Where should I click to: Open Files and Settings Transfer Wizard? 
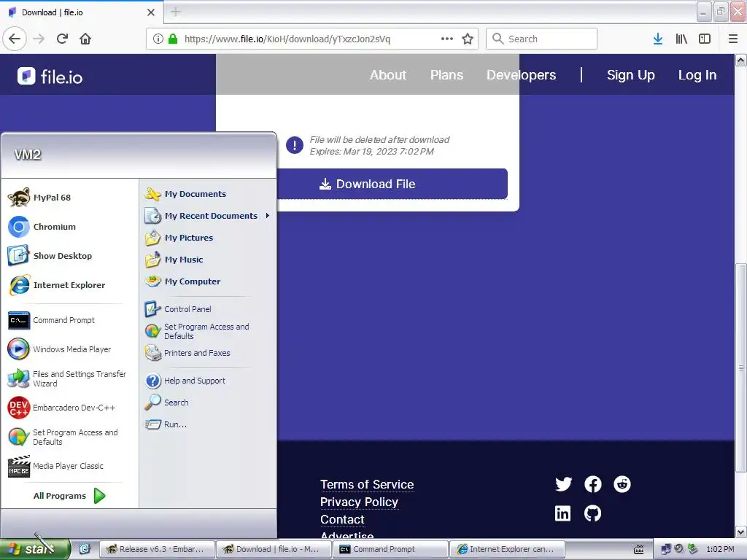click(67, 378)
